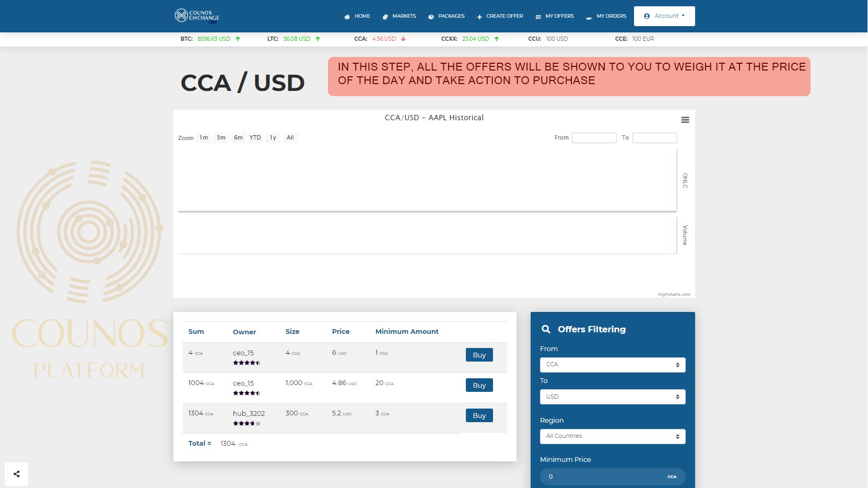The height and width of the screenshot is (488, 868).
Task: Click the Size column header
Action: pyautogui.click(x=292, y=331)
